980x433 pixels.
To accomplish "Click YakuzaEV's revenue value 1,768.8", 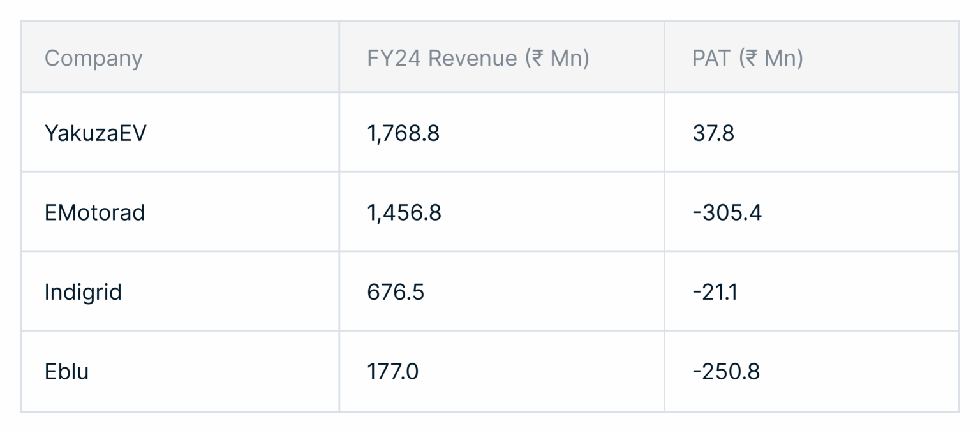I will coord(403,133).
